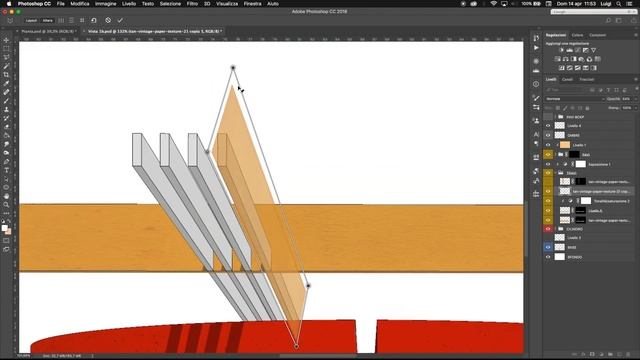This screenshot has width=640, height=360.
Task: Open the Regolazioni panel options menu
Action: click(x=636, y=35)
